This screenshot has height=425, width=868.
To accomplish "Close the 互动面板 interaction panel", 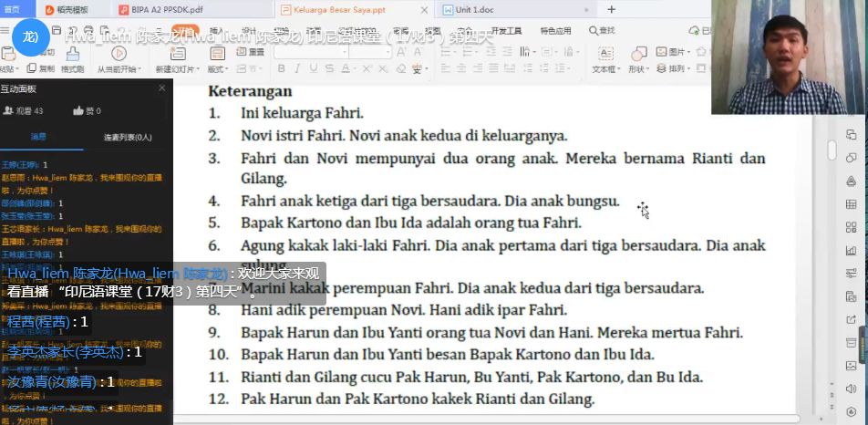I will point(162,88).
